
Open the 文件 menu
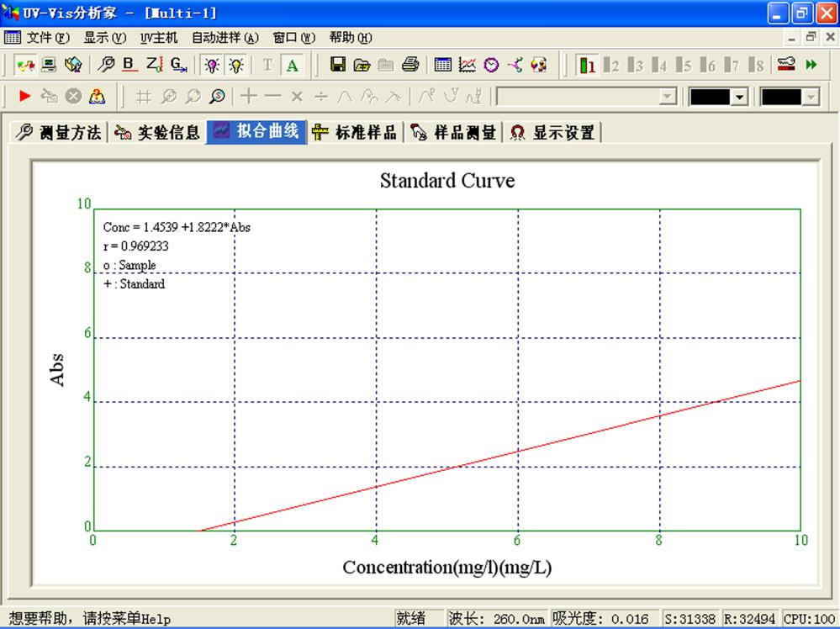39,38
